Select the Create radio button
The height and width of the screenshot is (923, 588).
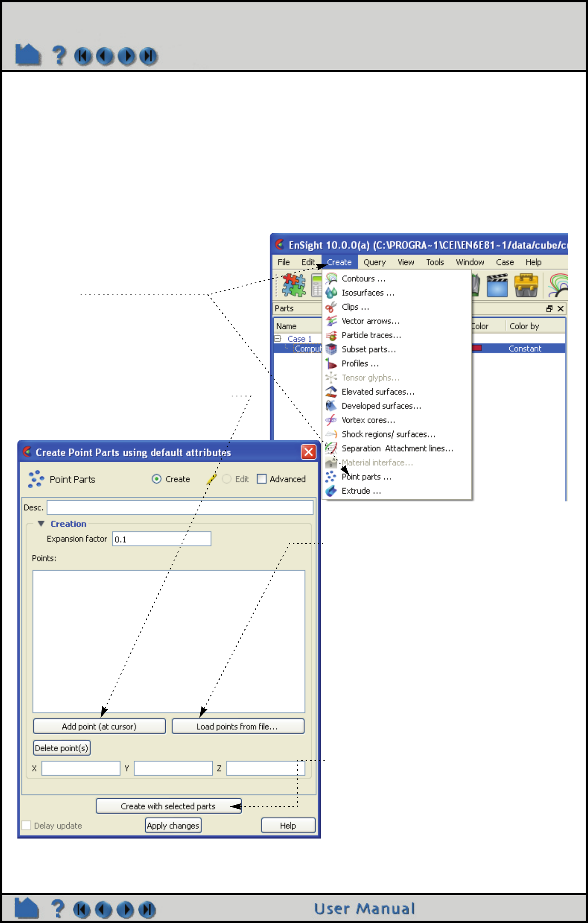156,479
